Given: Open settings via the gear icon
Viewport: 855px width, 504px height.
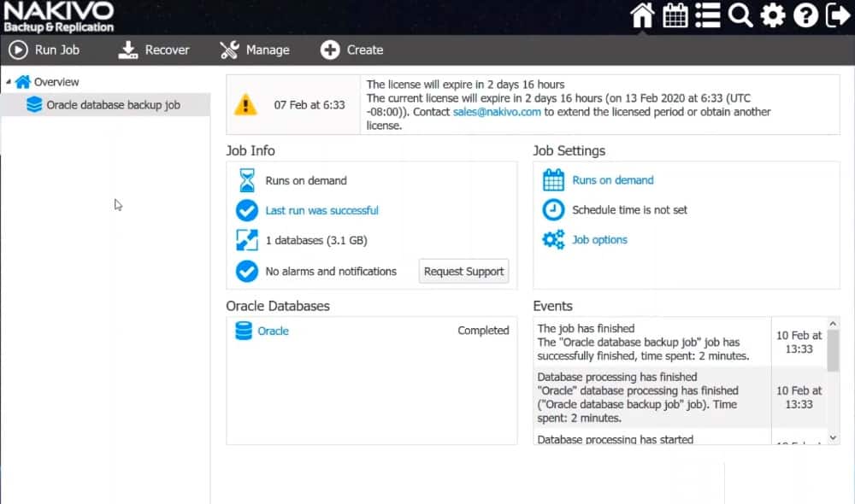Looking at the screenshot, I should click(773, 15).
